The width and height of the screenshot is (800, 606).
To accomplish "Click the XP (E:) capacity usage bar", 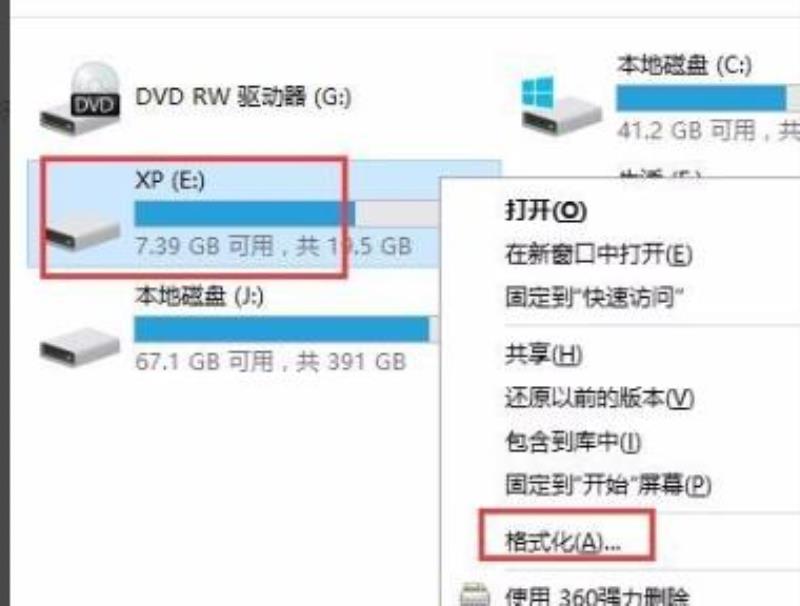I will coord(287,214).
